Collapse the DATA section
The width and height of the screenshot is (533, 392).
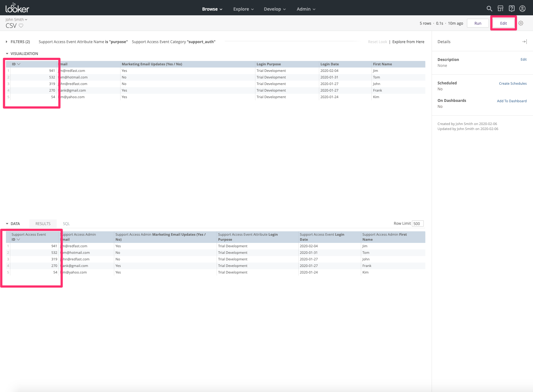tap(13, 224)
